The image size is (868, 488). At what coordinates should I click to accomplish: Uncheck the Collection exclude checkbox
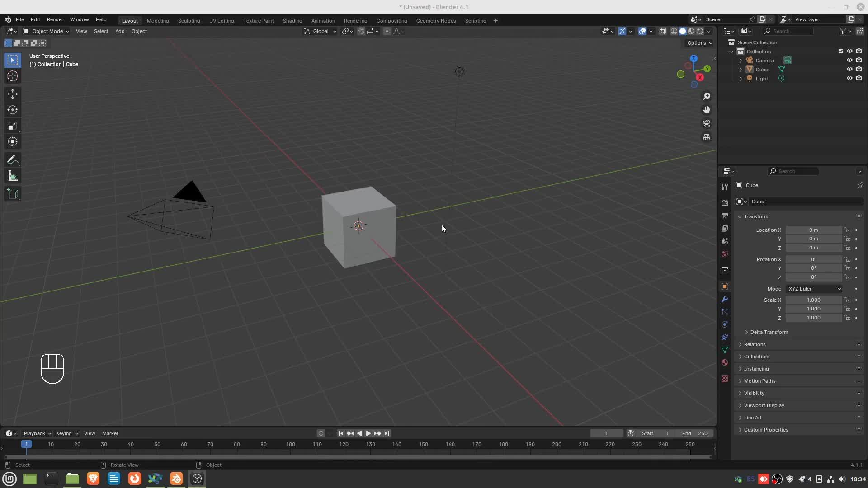841,51
